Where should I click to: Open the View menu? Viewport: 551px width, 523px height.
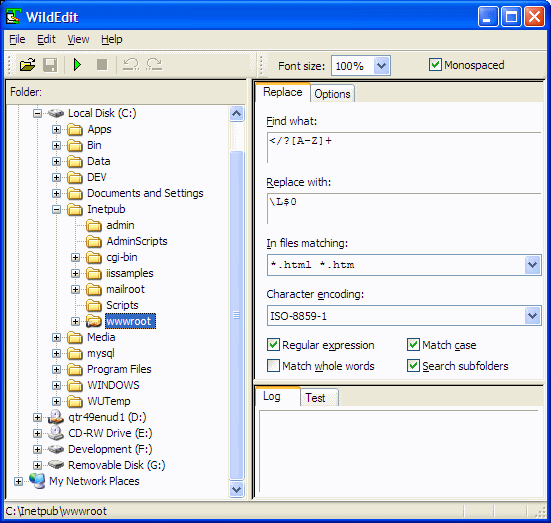(x=78, y=39)
